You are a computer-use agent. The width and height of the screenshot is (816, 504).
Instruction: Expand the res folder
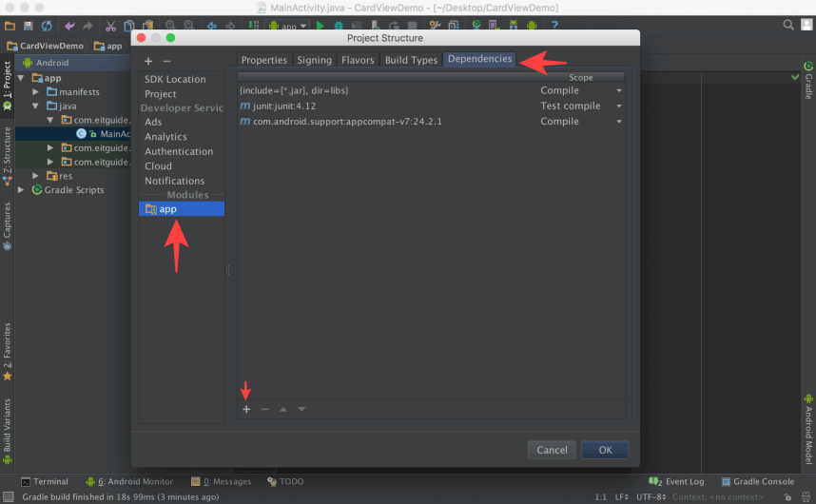tap(35, 176)
